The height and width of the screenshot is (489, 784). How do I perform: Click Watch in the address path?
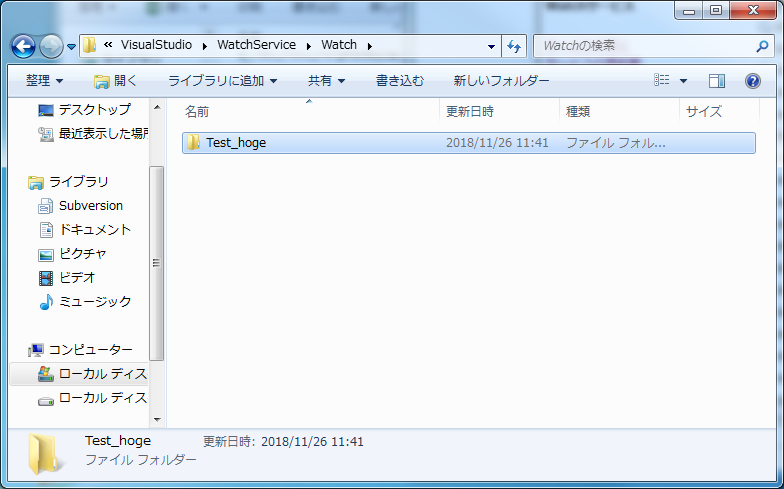click(339, 45)
